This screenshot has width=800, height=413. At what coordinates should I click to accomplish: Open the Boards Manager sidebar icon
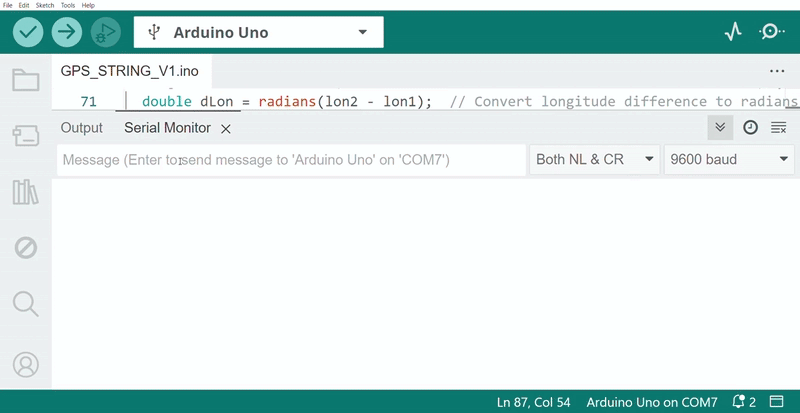26,136
